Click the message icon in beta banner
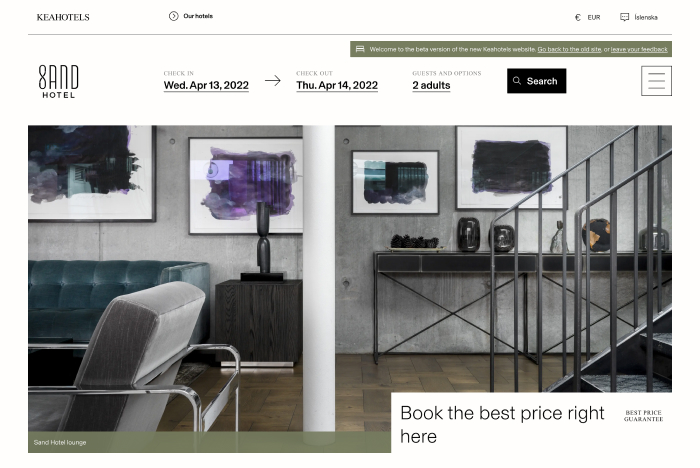Image resolution: width=700 pixels, height=468 pixels. pos(360,49)
